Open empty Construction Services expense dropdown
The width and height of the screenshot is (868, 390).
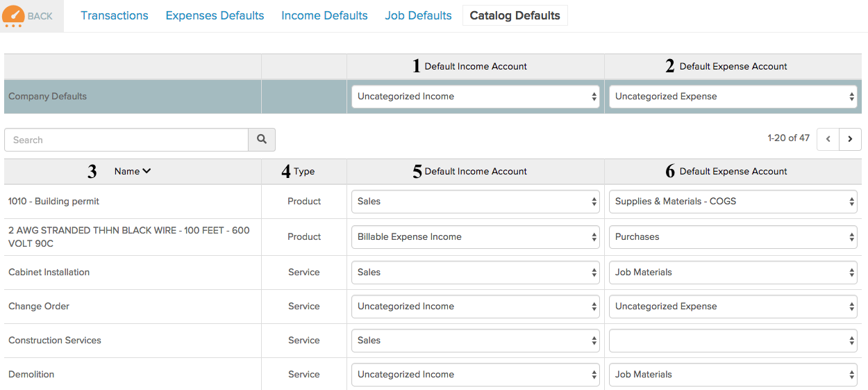pyautogui.click(x=733, y=341)
